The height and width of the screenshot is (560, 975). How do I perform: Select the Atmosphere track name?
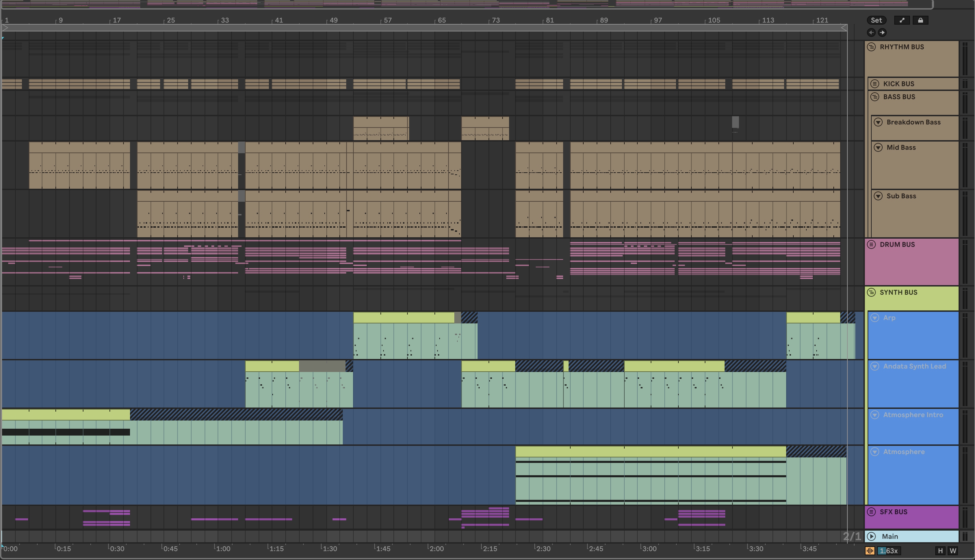tap(903, 452)
